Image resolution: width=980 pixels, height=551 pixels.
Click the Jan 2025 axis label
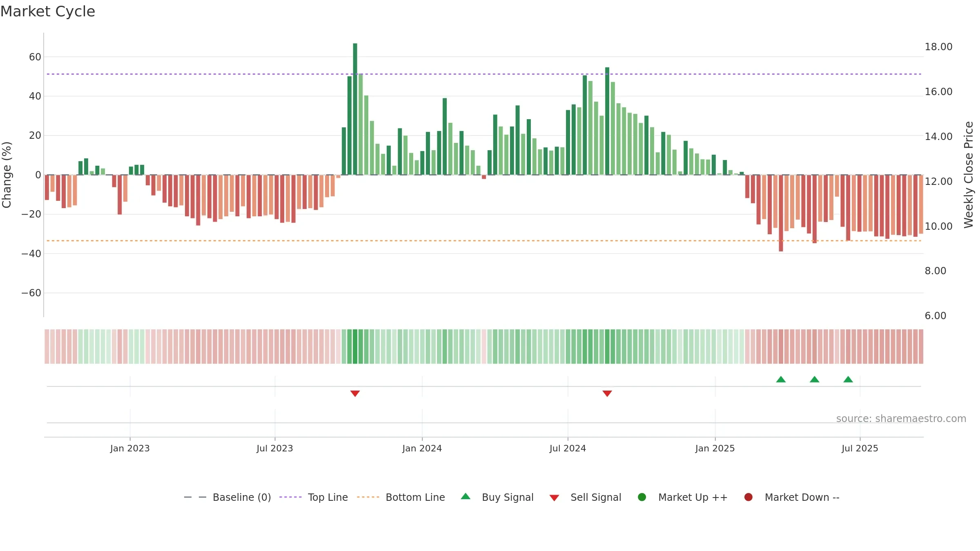pos(715,448)
